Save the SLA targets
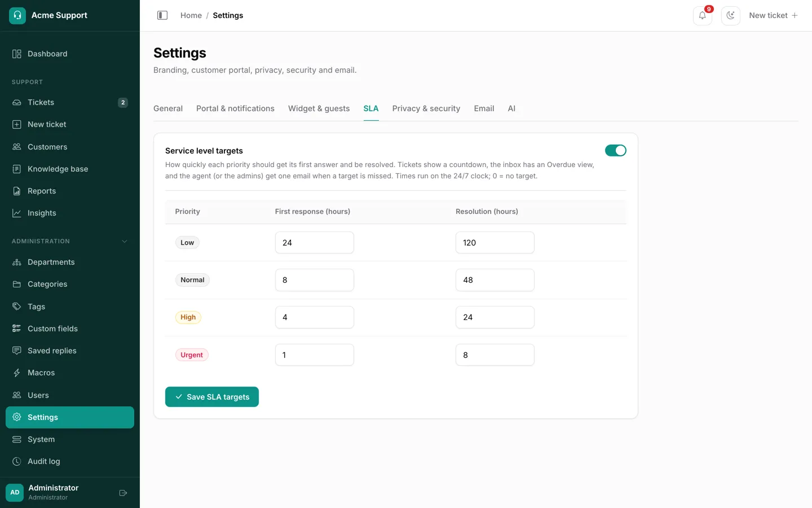Viewport: 812px width, 508px height. 212,397
